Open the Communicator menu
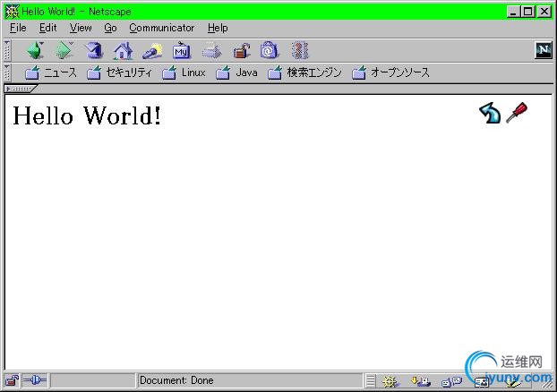 point(161,28)
